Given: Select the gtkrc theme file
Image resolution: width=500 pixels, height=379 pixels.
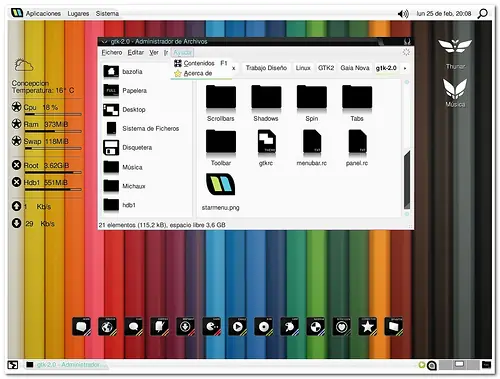Looking at the screenshot, I should tap(266, 148).
